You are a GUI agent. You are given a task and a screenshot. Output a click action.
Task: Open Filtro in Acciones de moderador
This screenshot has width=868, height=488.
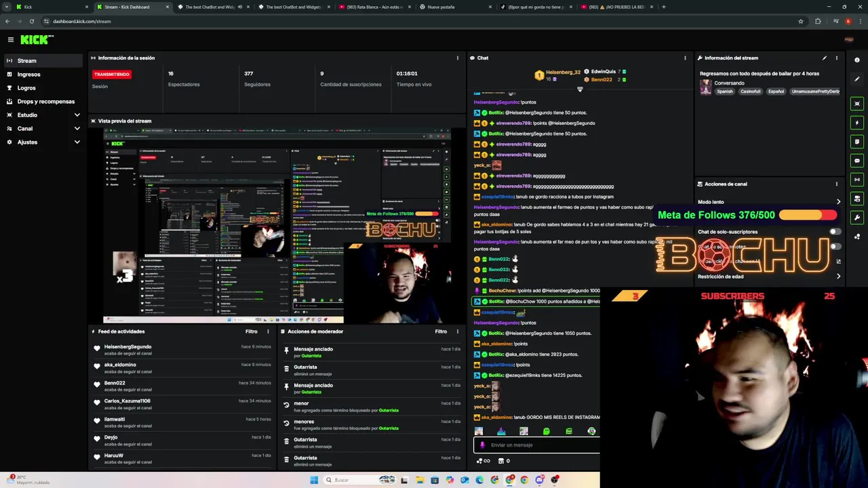(x=441, y=332)
